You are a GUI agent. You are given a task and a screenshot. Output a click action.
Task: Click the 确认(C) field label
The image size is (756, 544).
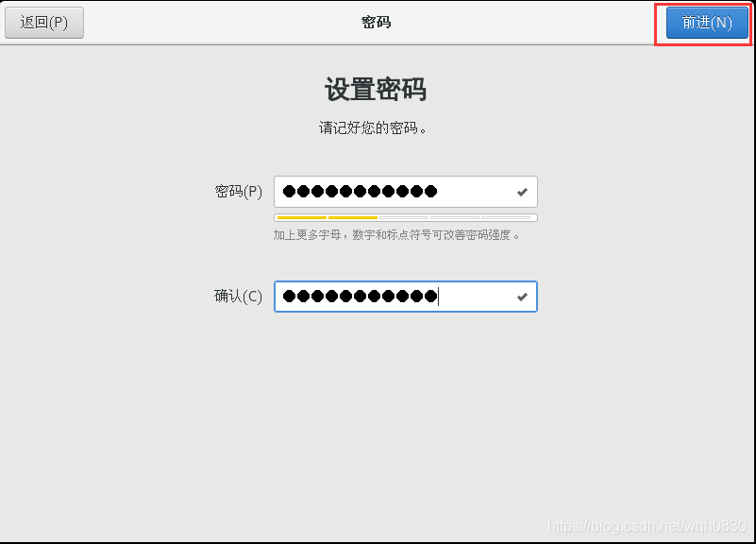pos(238,297)
